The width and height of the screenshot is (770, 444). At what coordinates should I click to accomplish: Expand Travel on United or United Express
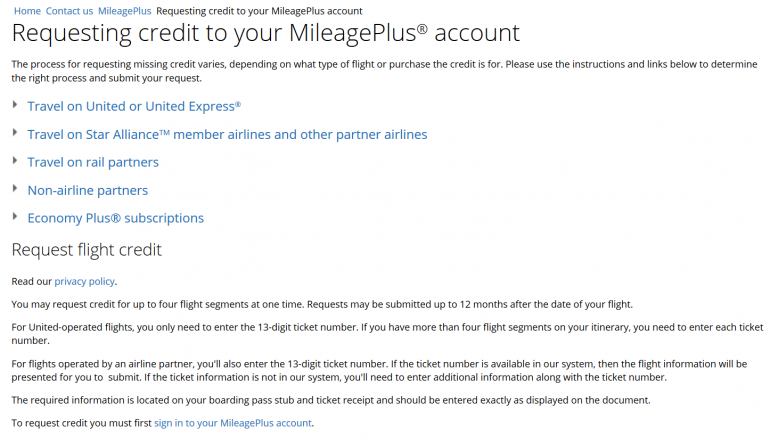pos(134,106)
